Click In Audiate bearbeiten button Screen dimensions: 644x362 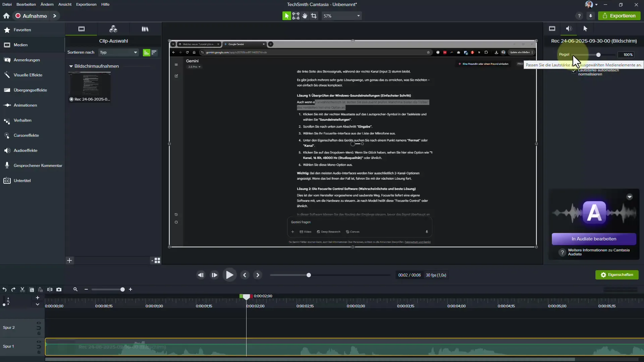[x=594, y=239]
